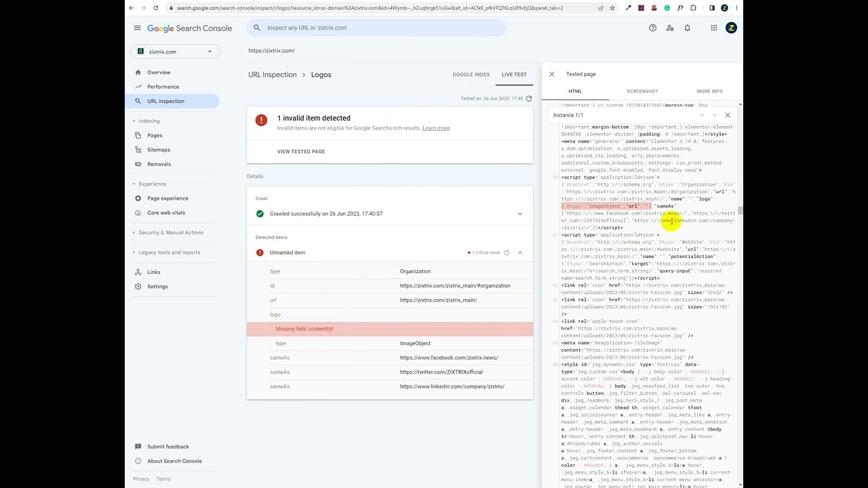Switch to Google Index tab
Screen dimensions: 868x488
click(471, 75)
